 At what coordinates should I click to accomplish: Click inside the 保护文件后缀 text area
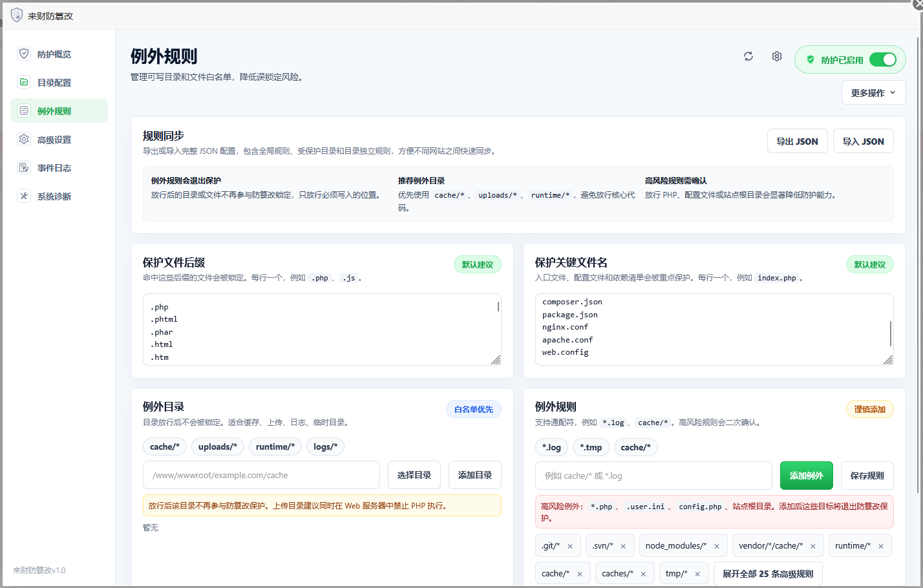322,330
